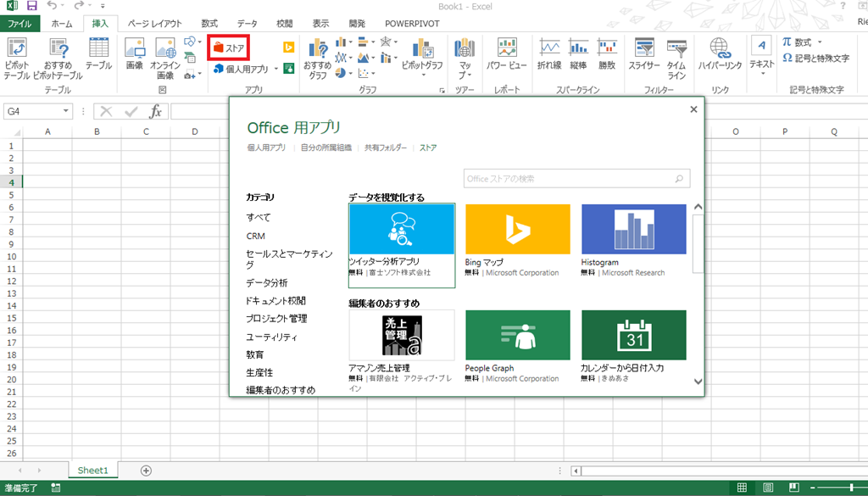Click the search magnifier in Office store box
Image resolution: width=868 pixels, height=496 pixels.
679,179
